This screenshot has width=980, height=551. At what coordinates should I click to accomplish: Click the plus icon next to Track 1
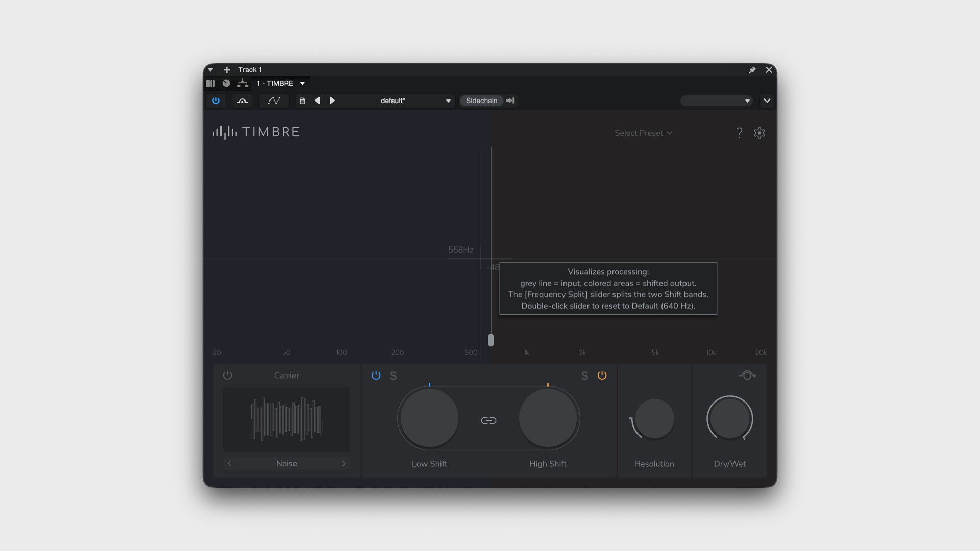(x=227, y=70)
